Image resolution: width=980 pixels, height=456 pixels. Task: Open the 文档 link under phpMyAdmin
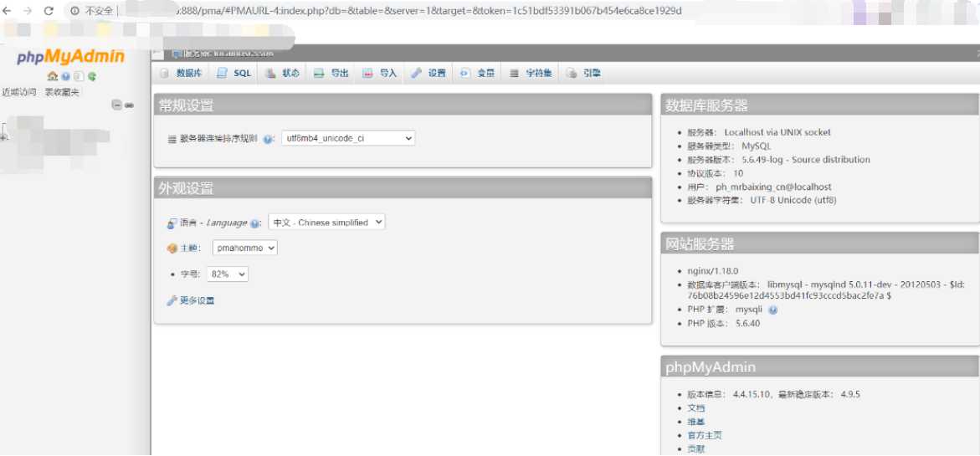point(695,408)
